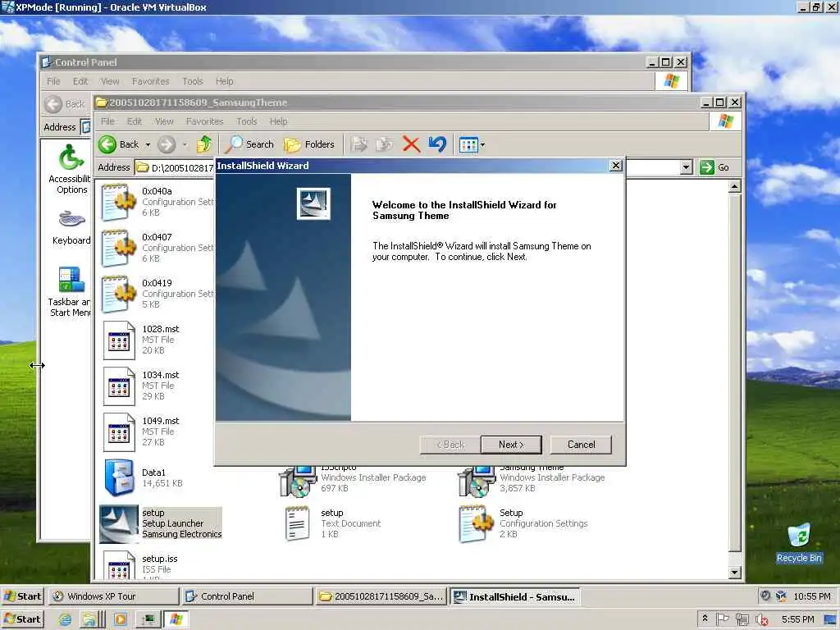Click the 10:55 PM guest clock
This screenshot has width=840, height=630.
pyautogui.click(x=811, y=596)
